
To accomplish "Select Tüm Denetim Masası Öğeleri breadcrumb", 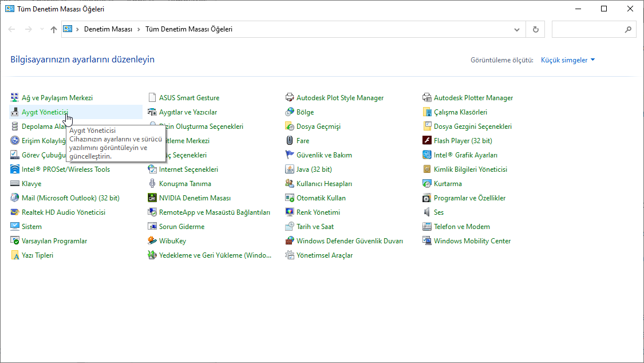I will click(189, 29).
